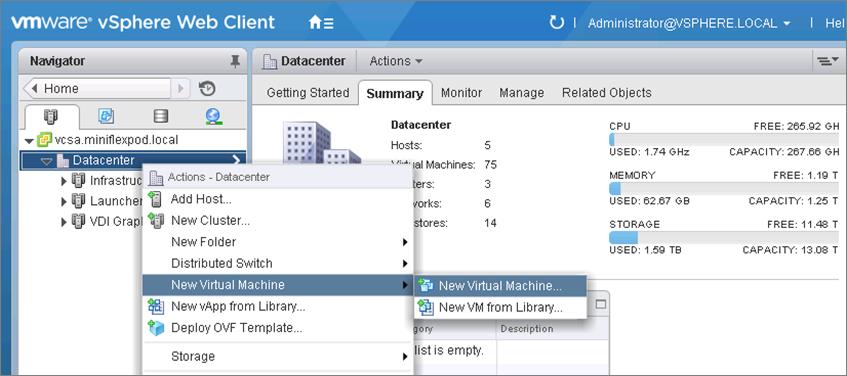Click the Add Host icon in the menu
The width and height of the screenshot is (847, 376).
tap(156, 199)
